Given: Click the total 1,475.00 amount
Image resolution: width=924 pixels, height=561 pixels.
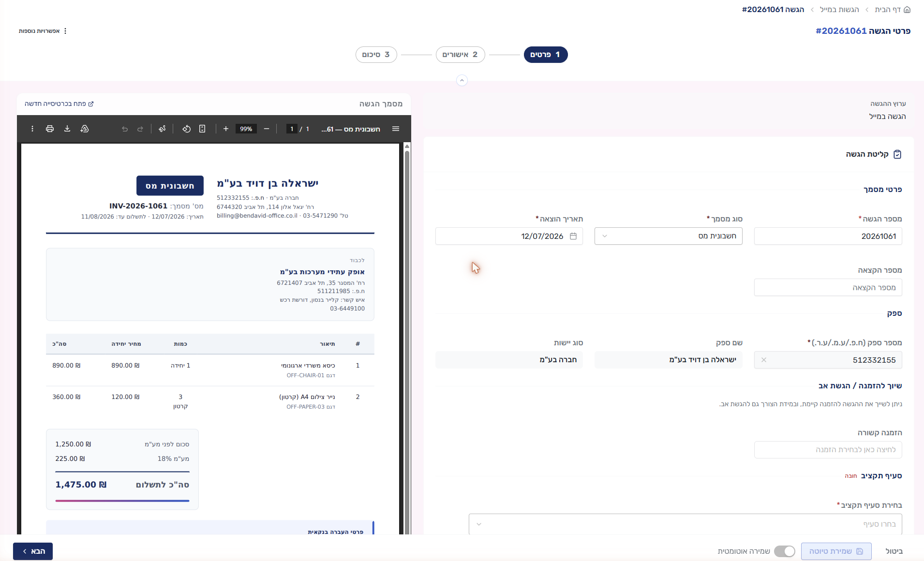Looking at the screenshot, I should (81, 485).
